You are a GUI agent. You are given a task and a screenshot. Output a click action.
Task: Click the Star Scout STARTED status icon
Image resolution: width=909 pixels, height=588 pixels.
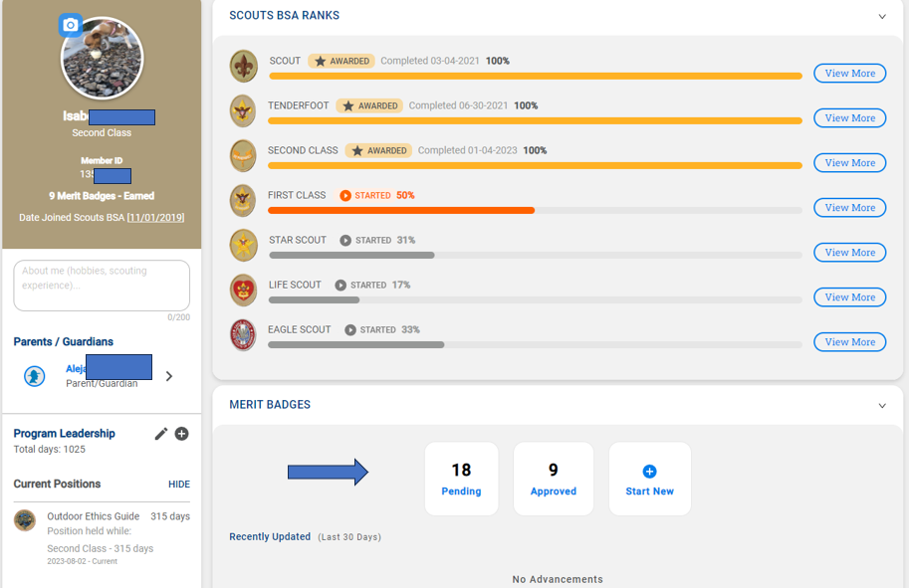(x=345, y=240)
